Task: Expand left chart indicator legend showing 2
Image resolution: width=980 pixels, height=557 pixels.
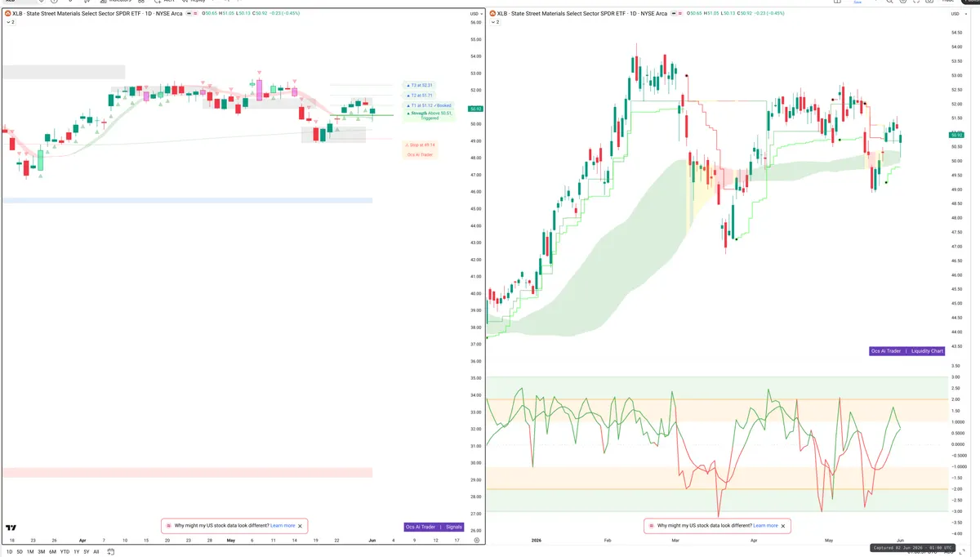Action: pos(10,22)
